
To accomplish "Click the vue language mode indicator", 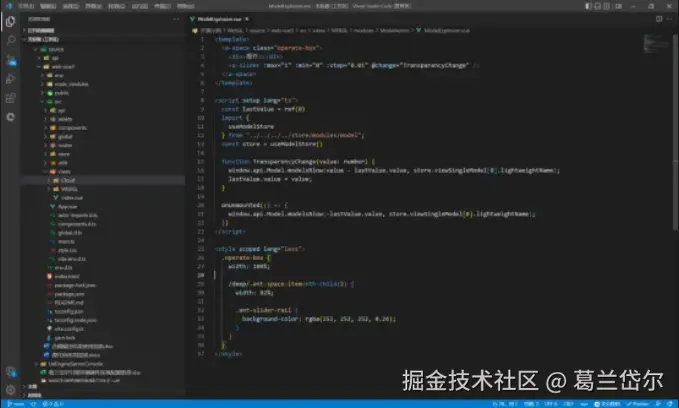I will pyautogui.click(x=584, y=404).
